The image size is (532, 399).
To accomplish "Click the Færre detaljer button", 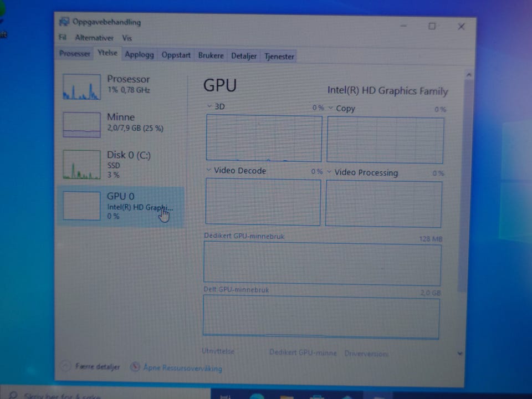I will click(x=90, y=366).
